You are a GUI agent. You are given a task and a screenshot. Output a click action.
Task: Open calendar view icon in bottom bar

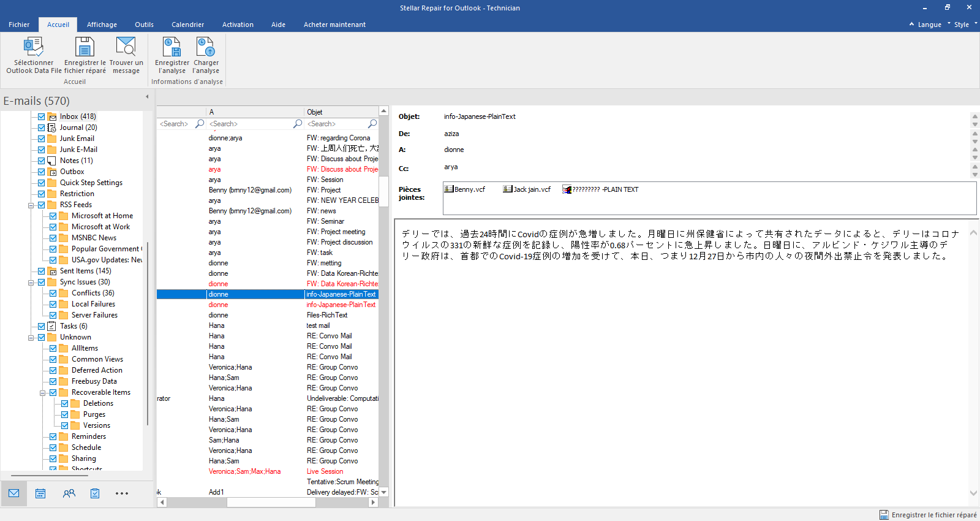[x=40, y=493]
